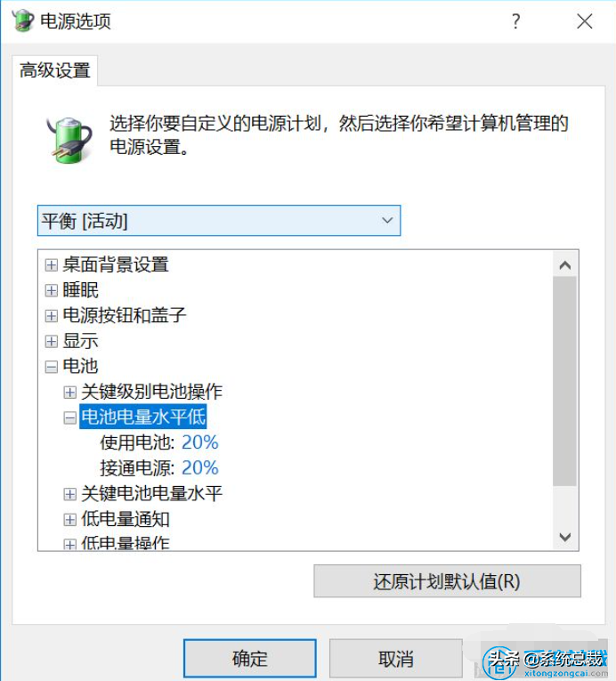This screenshot has height=681, width=616.
Task: Expand the 显示 plus icon
Action: [x=52, y=341]
